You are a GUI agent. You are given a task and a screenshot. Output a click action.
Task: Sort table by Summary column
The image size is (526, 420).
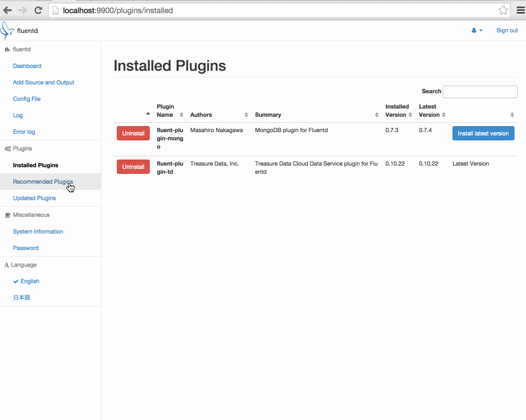[x=316, y=115]
